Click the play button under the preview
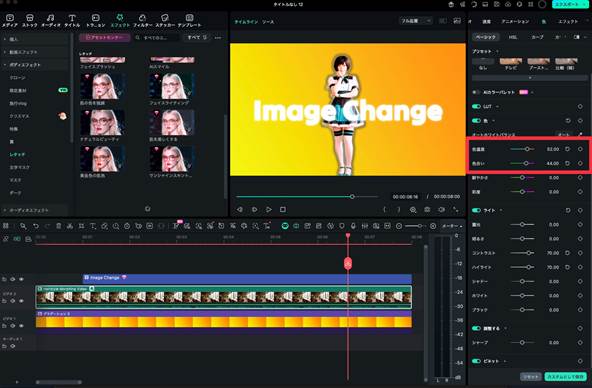Viewport: 592px width, 388px height. [268, 209]
